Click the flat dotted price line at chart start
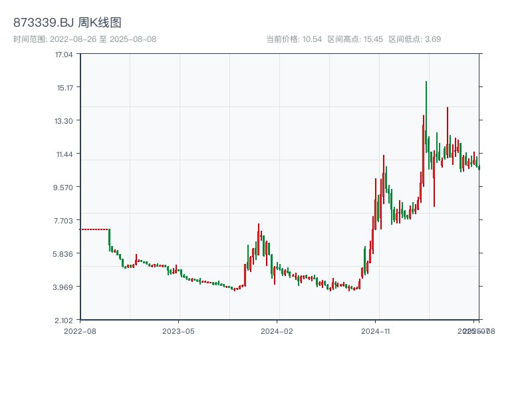The image size is (532, 399). [93, 229]
